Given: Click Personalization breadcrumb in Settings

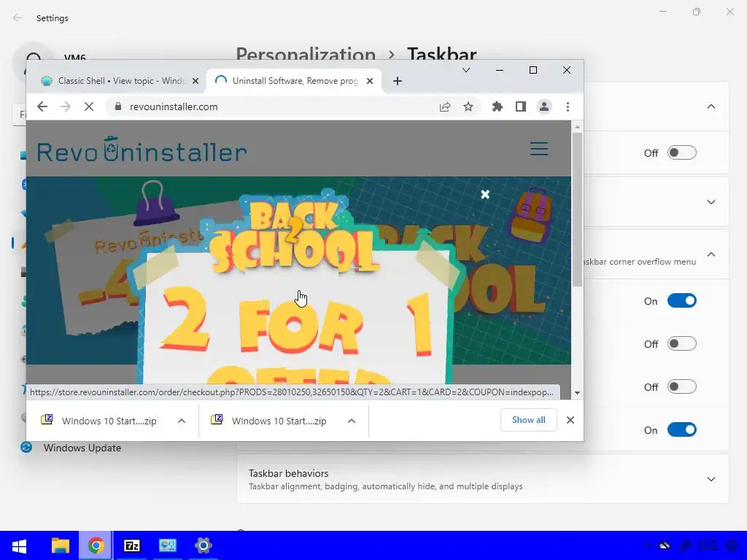Looking at the screenshot, I should coord(306,54).
